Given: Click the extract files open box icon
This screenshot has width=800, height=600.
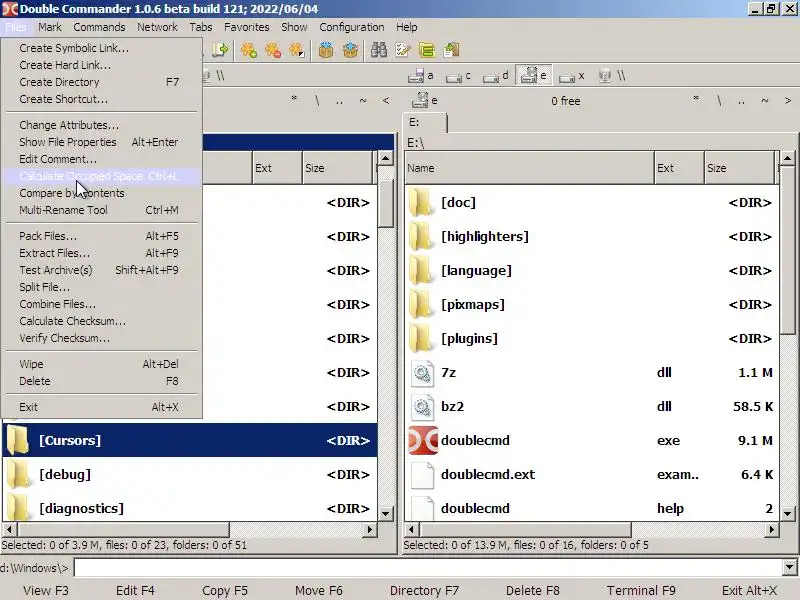Looking at the screenshot, I should pos(350,50).
